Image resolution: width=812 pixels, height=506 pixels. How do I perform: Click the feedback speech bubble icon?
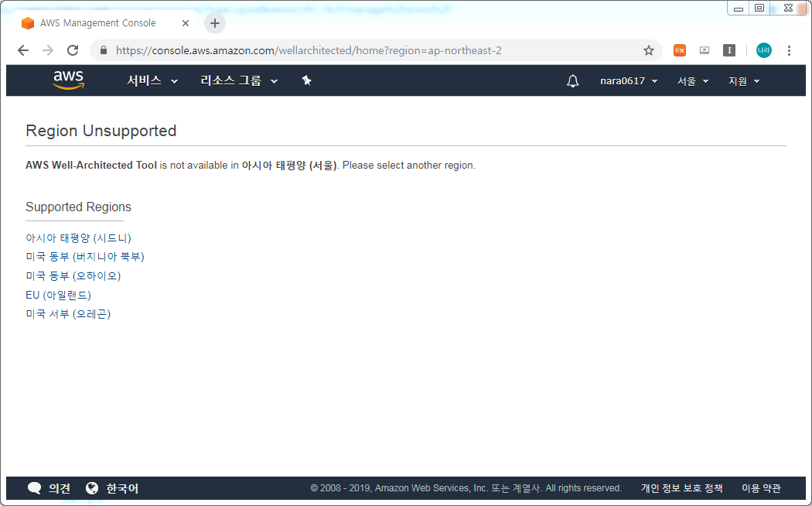pos(34,488)
